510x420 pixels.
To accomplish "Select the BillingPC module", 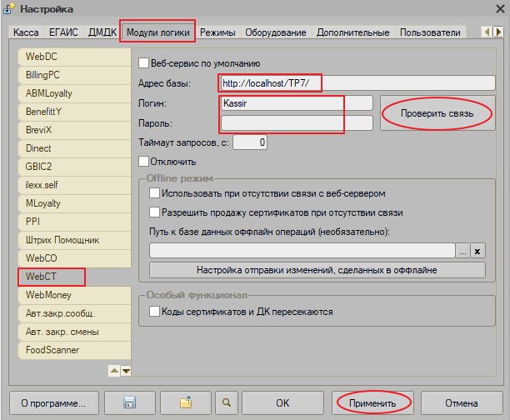I will tap(75, 75).
